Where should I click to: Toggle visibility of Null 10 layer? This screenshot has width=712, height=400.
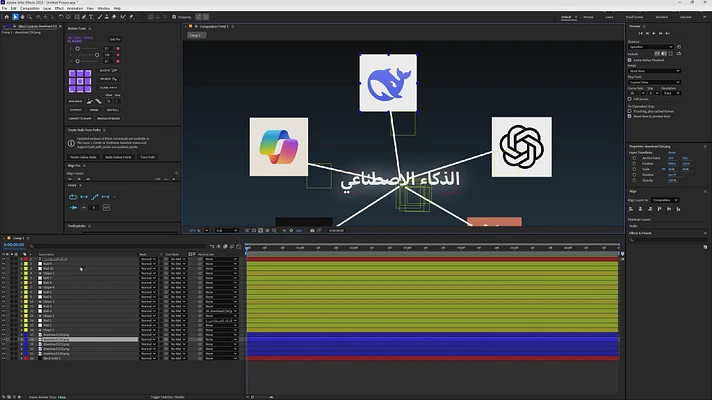[4, 268]
